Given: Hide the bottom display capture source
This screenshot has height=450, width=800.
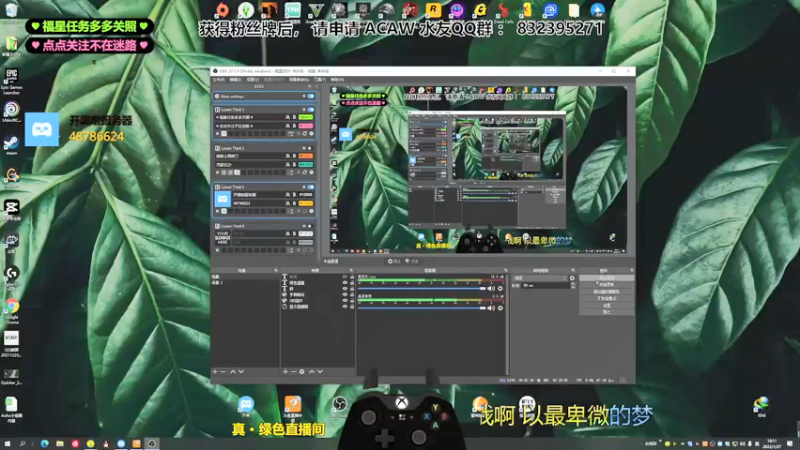Looking at the screenshot, I should pos(344,307).
